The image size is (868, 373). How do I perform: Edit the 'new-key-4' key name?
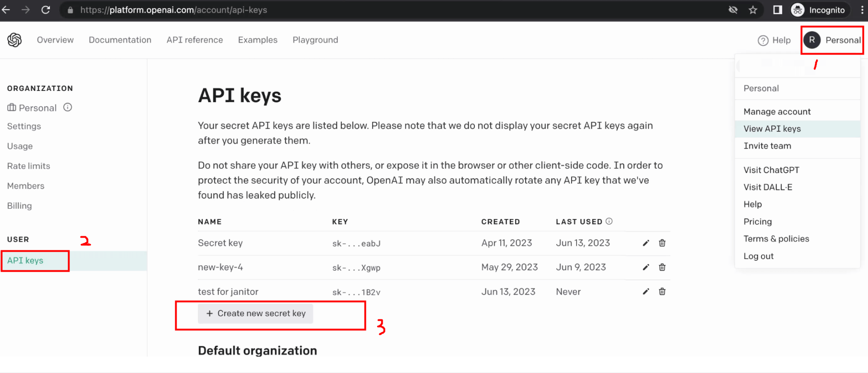point(646,267)
